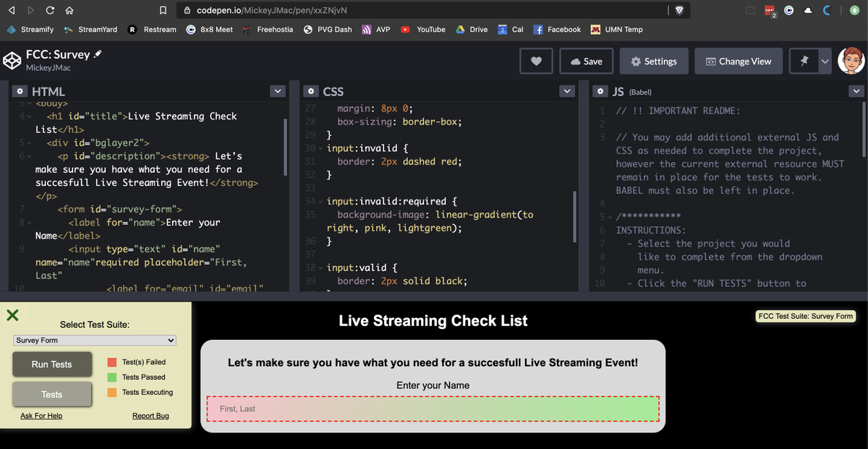The image size is (868, 449).
Task: Open pen Settings
Action: point(653,61)
